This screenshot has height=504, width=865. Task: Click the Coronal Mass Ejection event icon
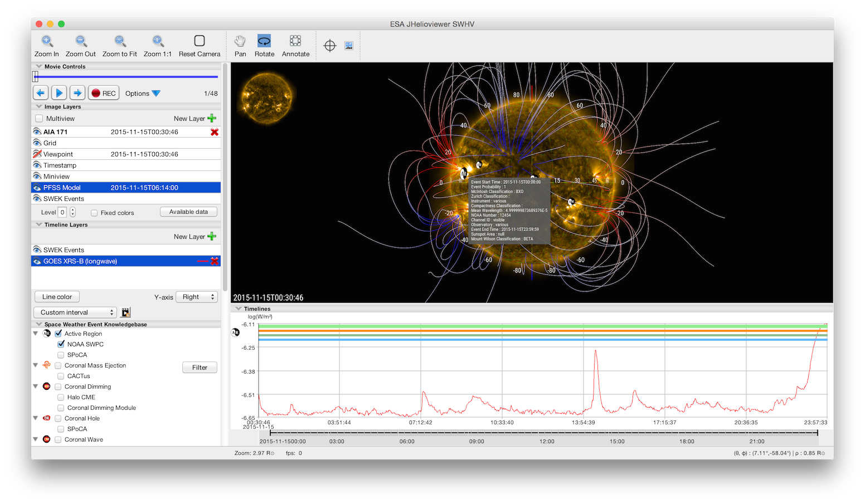click(47, 365)
